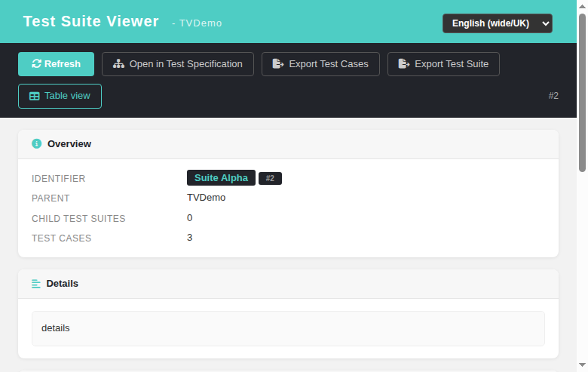Viewport: 588px width, 372px height.
Task: Click the Export Test Cases button
Action: 320,64
